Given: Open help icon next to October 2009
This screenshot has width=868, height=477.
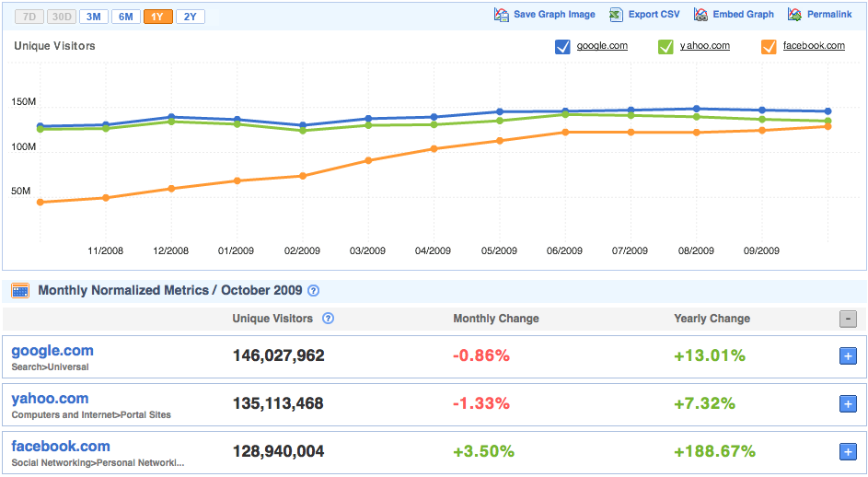Looking at the screenshot, I should point(313,290).
